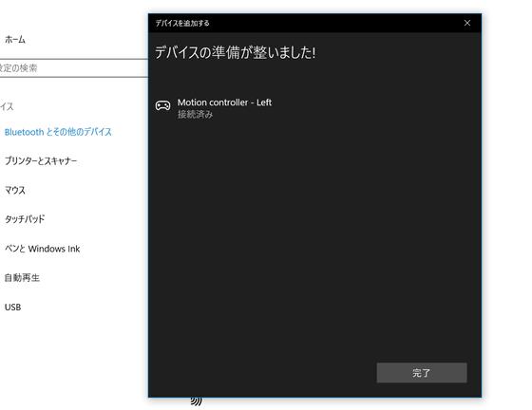Open Bluetooth とその他のデバイス page
This screenshot has width=532, height=410.
(x=58, y=132)
